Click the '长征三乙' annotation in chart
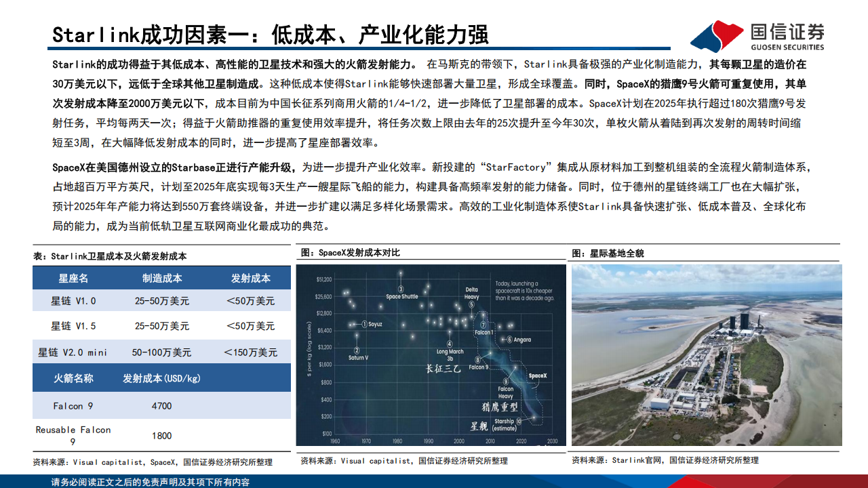The width and height of the screenshot is (868, 488). point(443,369)
